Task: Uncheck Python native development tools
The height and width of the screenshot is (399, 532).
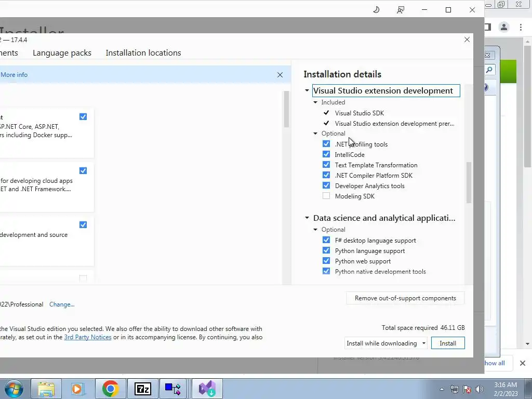Action: [x=326, y=271]
